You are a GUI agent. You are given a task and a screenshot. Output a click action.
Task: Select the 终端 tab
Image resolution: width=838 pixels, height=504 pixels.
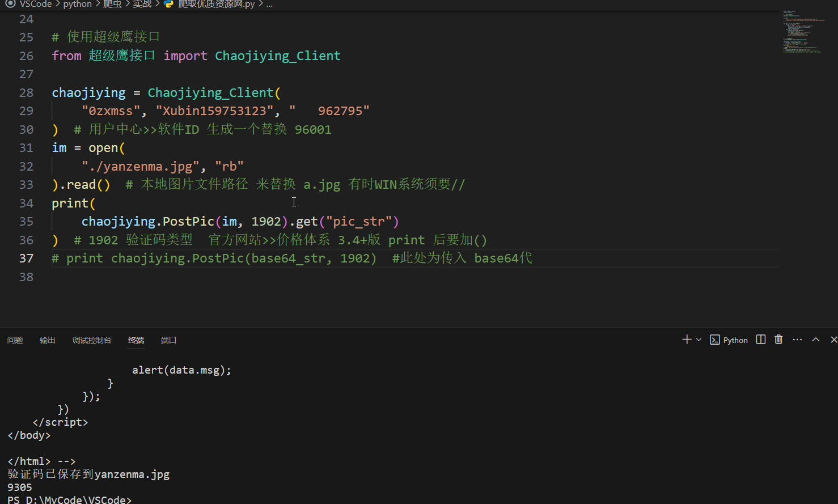click(136, 340)
